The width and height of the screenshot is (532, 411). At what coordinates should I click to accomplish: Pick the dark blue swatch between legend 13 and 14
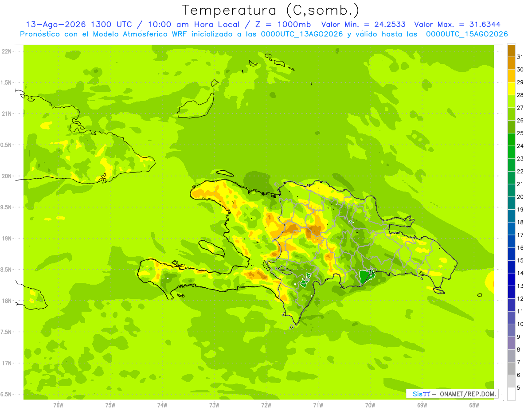pyautogui.click(x=511, y=279)
